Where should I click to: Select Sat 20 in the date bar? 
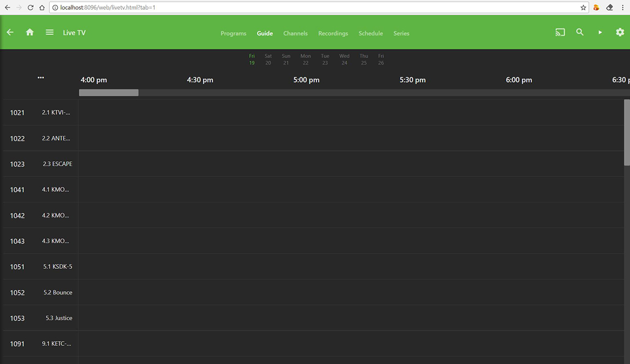click(x=268, y=60)
